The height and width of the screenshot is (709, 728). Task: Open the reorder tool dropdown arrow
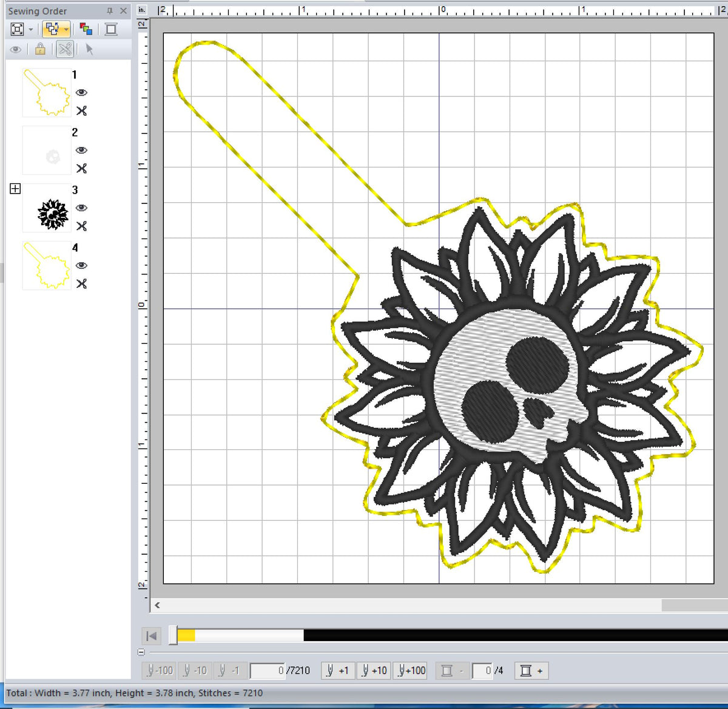[x=67, y=29]
